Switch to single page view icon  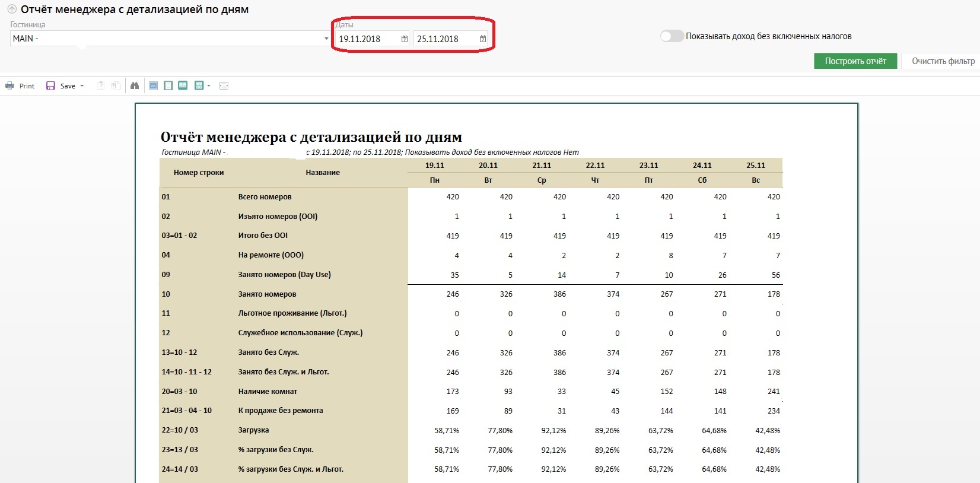click(153, 86)
